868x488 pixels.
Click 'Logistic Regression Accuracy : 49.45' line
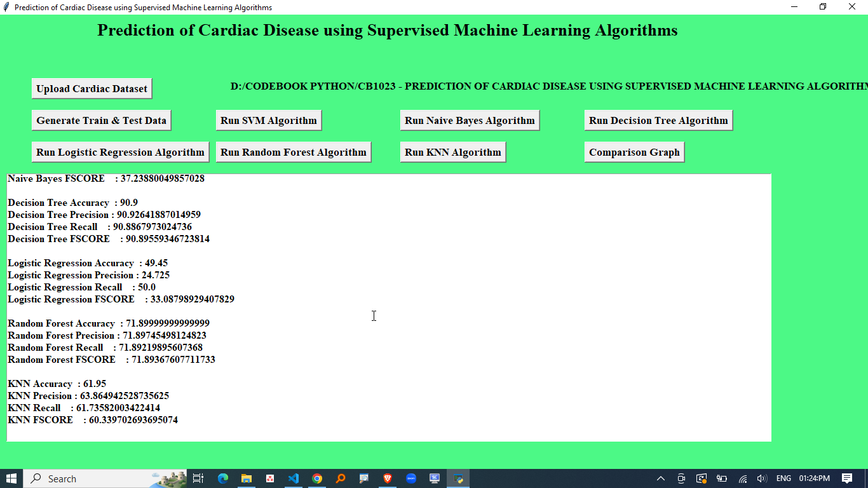coord(88,263)
